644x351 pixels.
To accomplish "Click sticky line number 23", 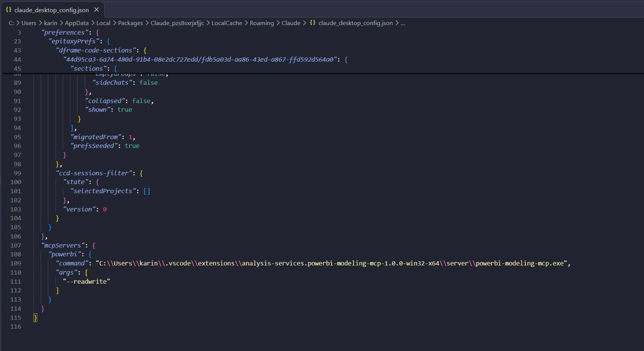I will (17, 41).
